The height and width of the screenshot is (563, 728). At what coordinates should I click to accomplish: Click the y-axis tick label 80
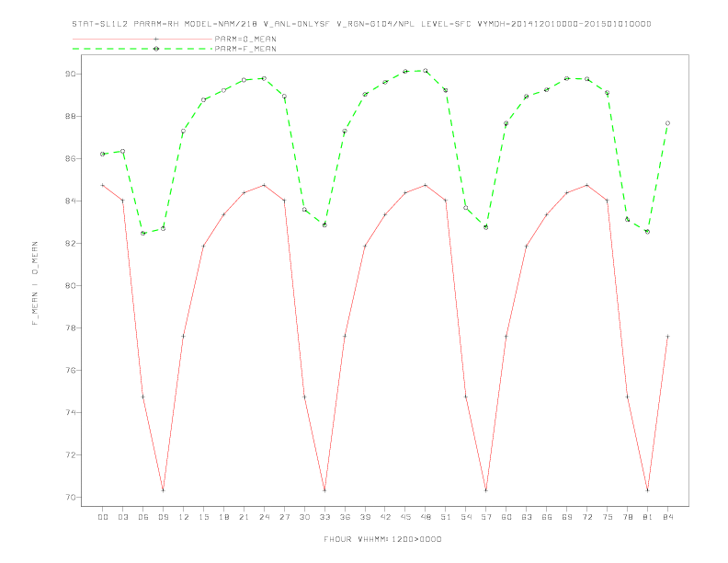coord(71,286)
